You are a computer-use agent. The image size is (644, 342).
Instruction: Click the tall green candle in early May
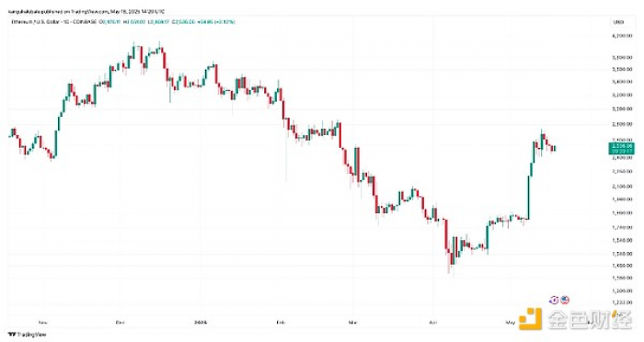[529, 197]
